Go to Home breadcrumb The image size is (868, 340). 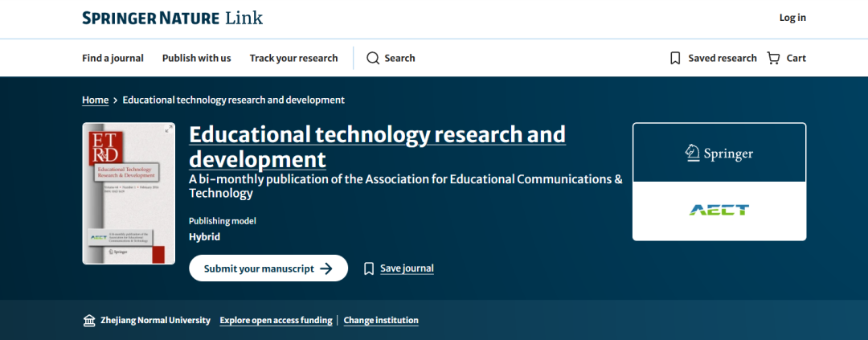95,100
